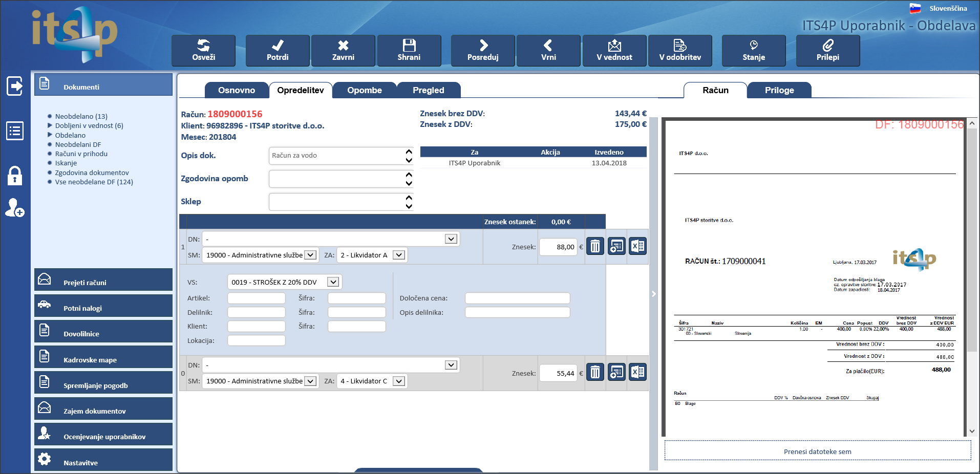
Task: Open Spremljanje pogodb module
Action: (x=103, y=382)
